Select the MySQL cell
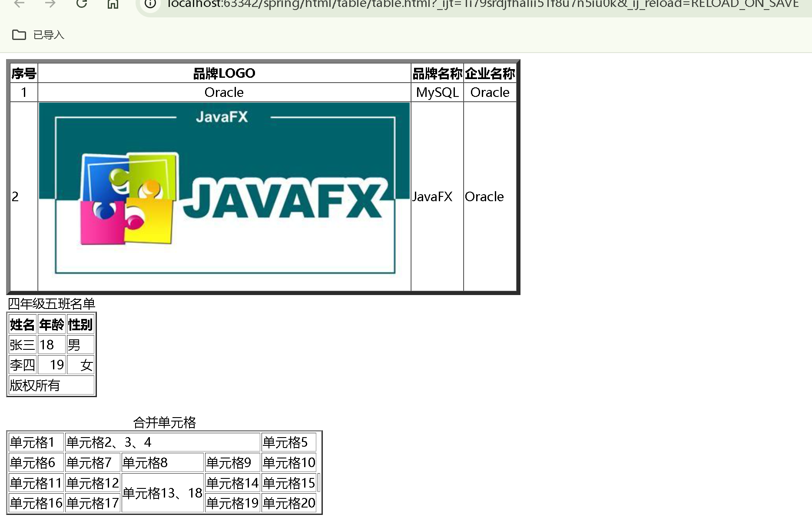This screenshot has width=812, height=521. (x=437, y=92)
